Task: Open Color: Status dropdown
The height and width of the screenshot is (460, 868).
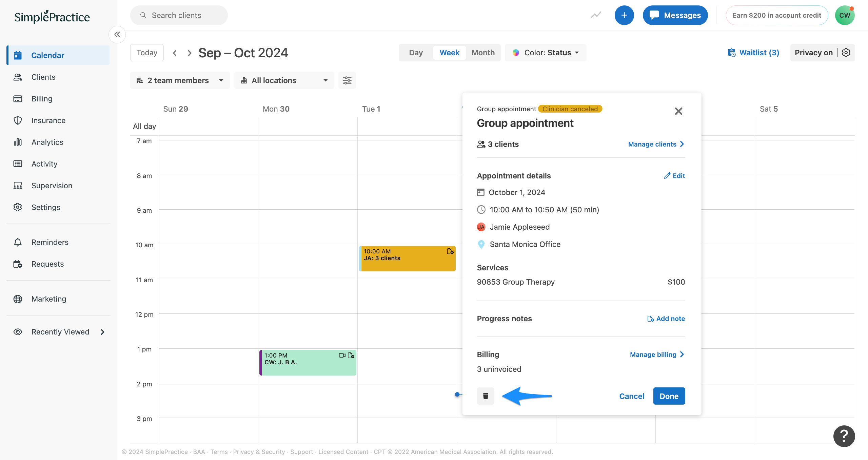Action: 546,53
